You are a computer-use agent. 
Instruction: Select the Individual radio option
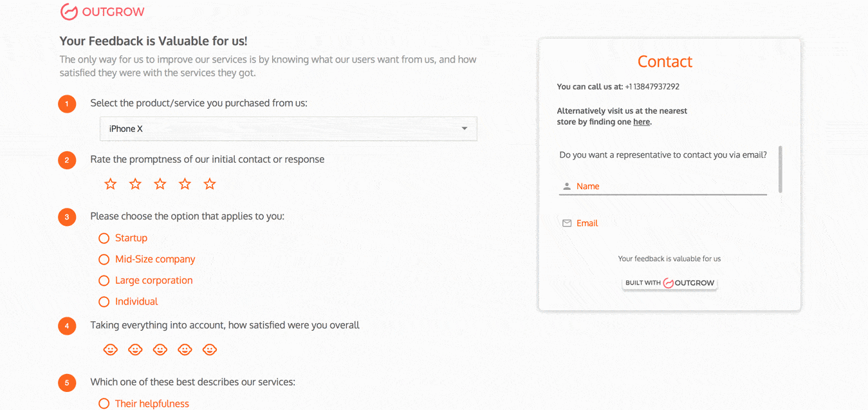[104, 301]
